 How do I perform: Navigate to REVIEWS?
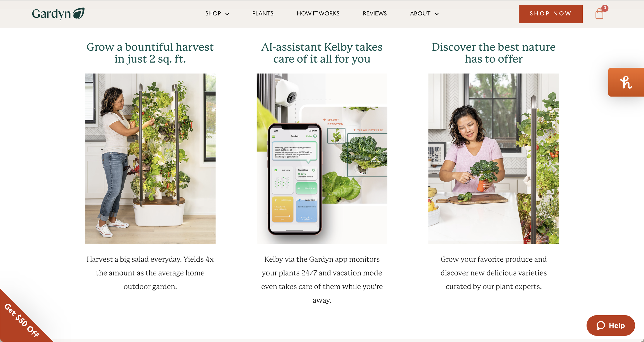point(375,14)
